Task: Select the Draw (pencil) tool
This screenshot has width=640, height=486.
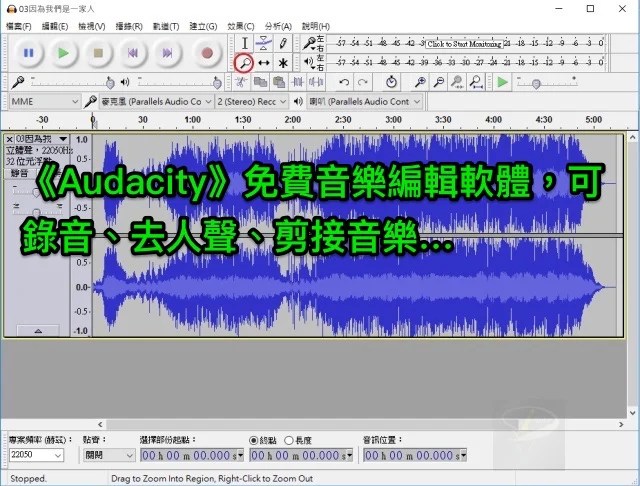Action: pyautogui.click(x=283, y=43)
